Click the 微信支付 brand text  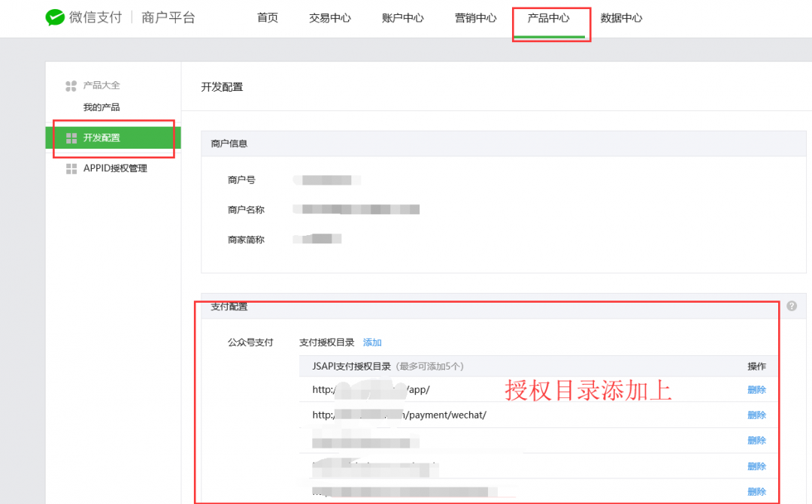(95, 17)
